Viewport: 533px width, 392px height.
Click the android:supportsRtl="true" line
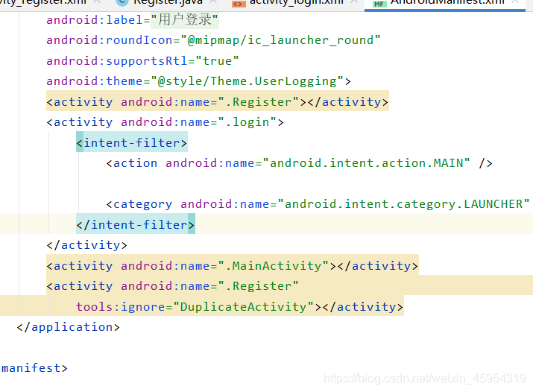coord(143,61)
